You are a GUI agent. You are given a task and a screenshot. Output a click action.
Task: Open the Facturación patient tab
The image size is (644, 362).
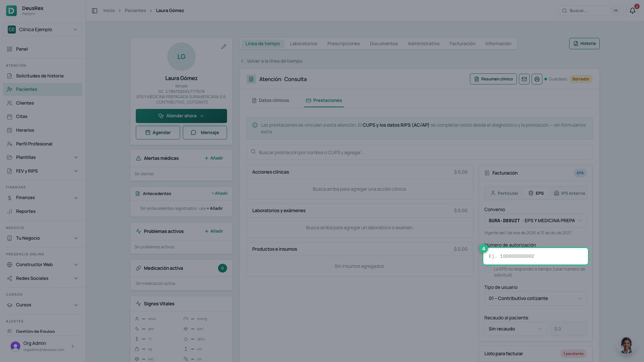pyautogui.click(x=462, y=44)
